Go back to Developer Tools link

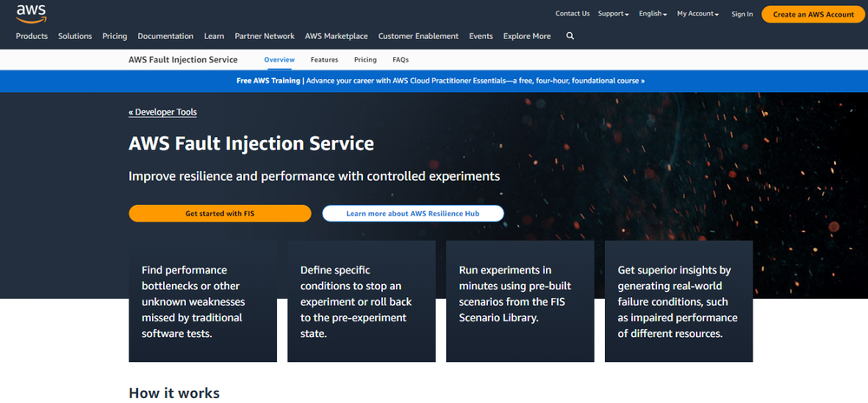pos(163,112)
